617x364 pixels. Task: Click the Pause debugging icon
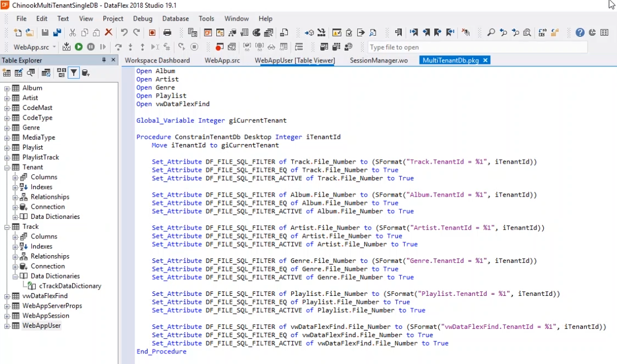tap(91, 47)
